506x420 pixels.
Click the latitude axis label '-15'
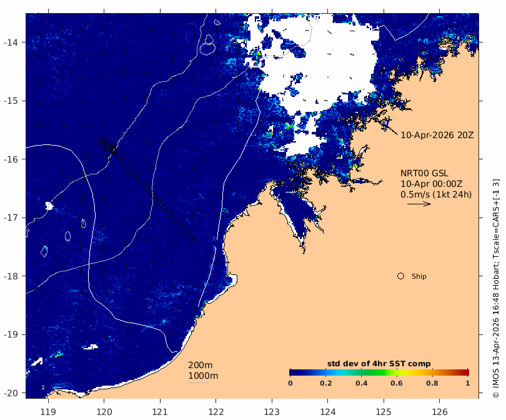[11, 101]
